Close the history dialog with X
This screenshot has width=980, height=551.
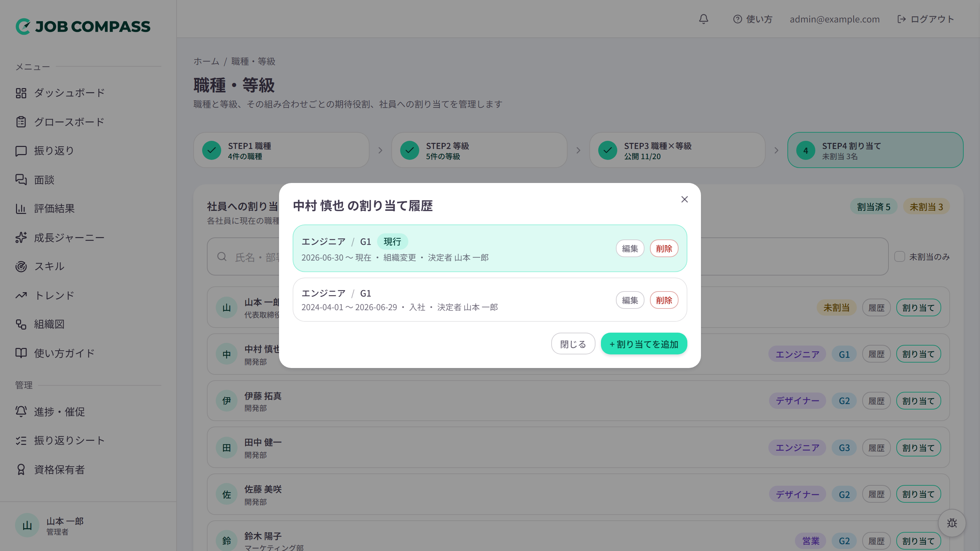click(x=684, y=199)
